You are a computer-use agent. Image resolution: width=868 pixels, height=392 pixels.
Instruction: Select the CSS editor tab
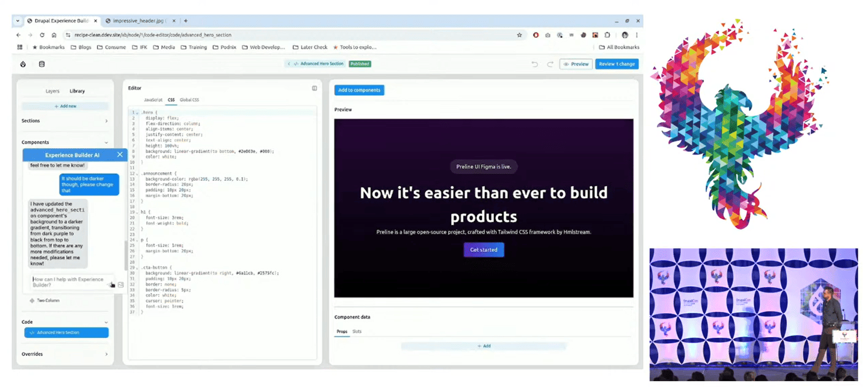(171, 100)
